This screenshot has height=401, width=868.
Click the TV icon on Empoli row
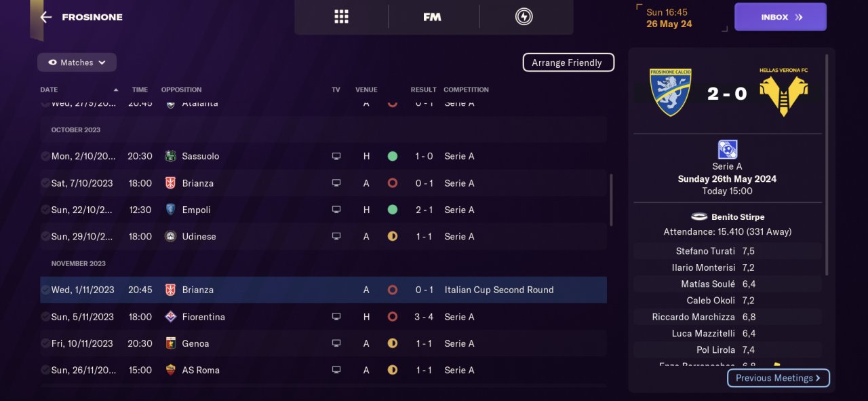[336, 210]
